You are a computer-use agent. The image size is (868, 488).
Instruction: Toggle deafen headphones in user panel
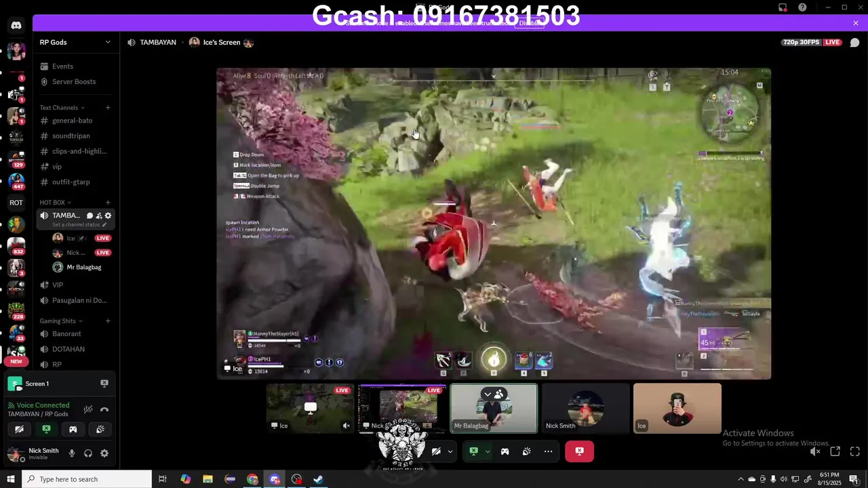click(x=88, y=453)
